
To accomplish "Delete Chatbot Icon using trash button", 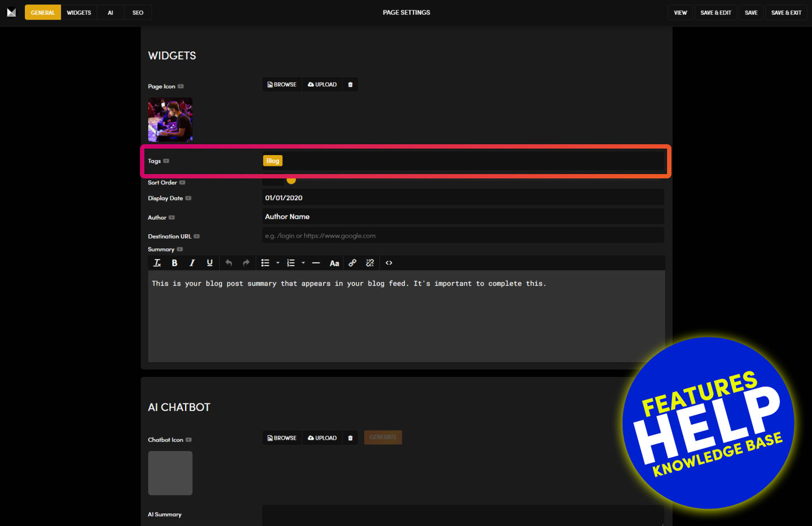I will pos(350,438).
